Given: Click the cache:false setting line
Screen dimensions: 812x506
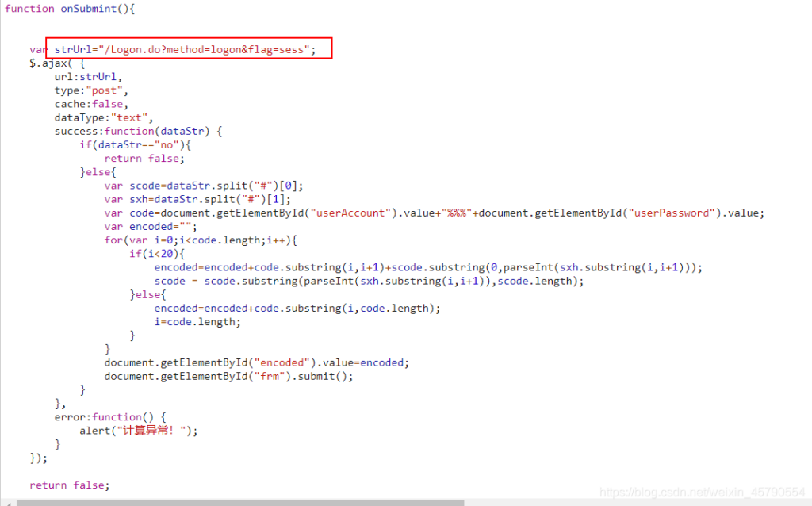Looking at the screenshot, I should pos(91,104).
